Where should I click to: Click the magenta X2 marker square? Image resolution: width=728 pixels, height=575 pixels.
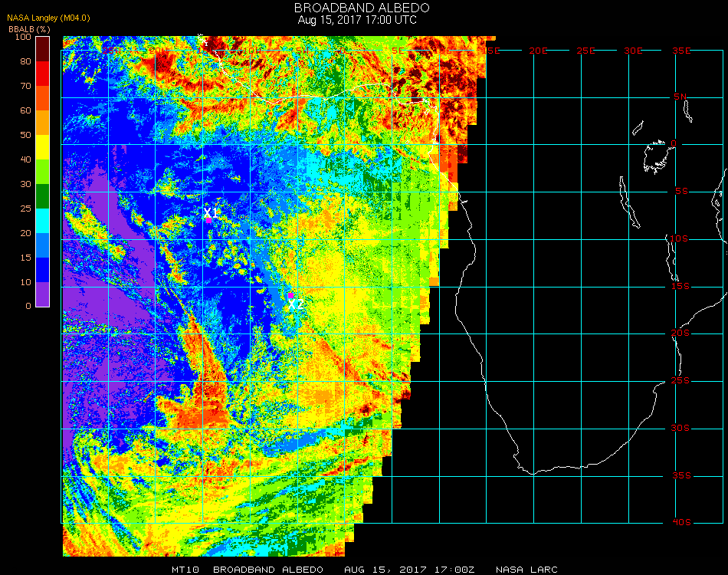(290, 295)
